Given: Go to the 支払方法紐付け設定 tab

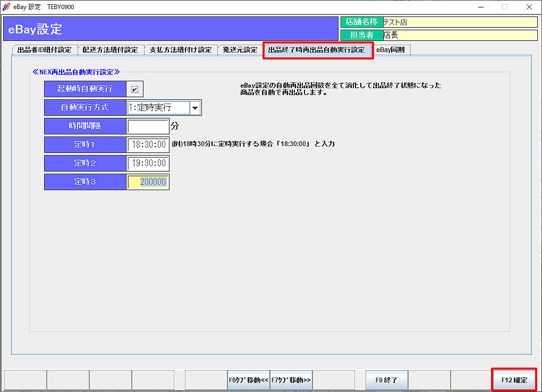Looking at the screenshot, I should pyautogui.click(x=181, y=50).
